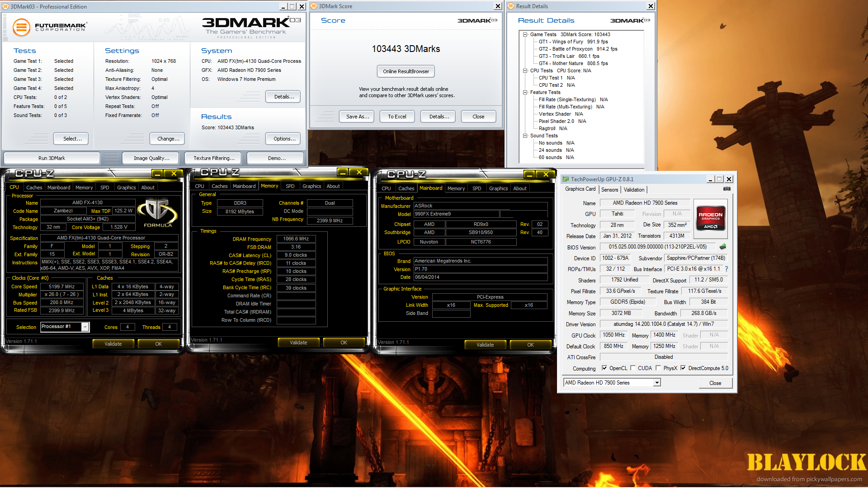
Task: Click the GPU-Z screenshot camera icon
Action: point(726,189)
